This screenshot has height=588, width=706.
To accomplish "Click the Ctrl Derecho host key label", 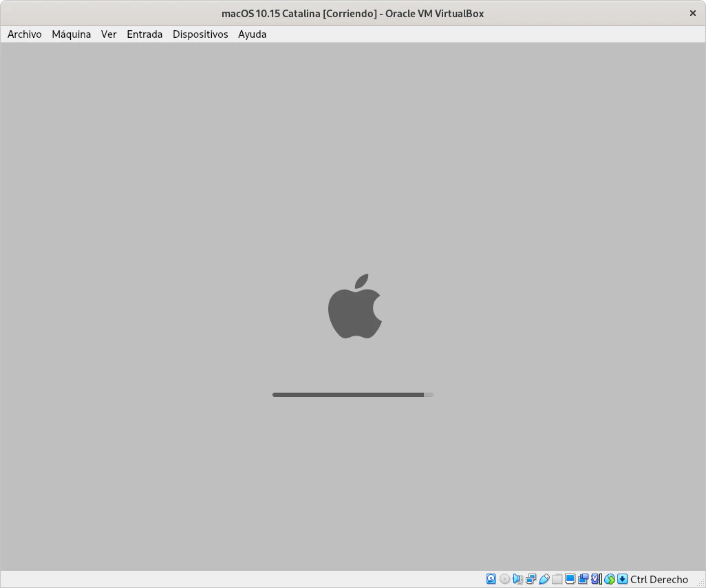I will click(x=659, y=579).
